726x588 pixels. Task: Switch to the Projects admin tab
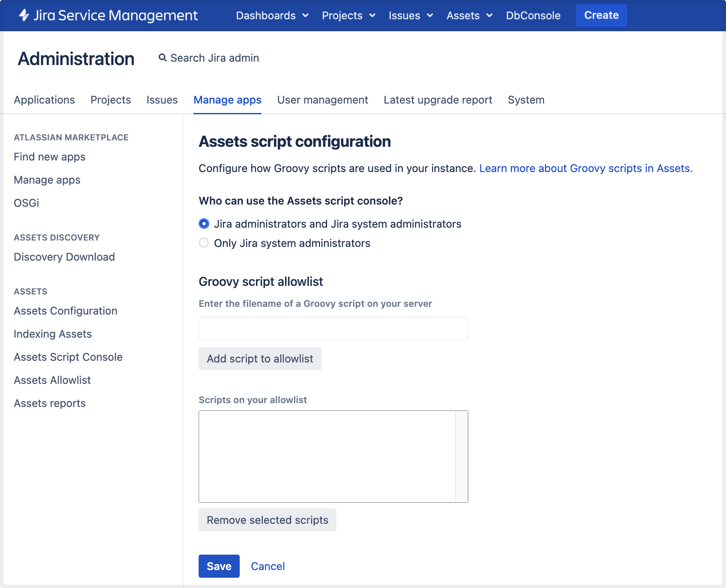tap(110, 100)
